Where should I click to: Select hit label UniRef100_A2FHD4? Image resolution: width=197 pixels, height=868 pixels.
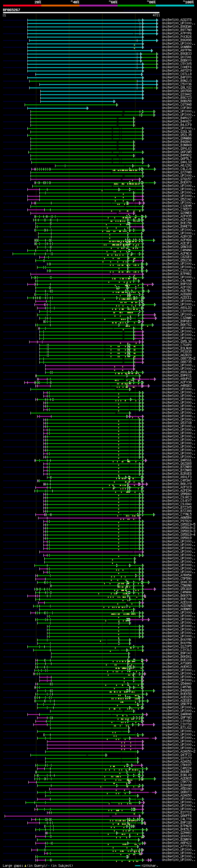click(x=177, y=240)
